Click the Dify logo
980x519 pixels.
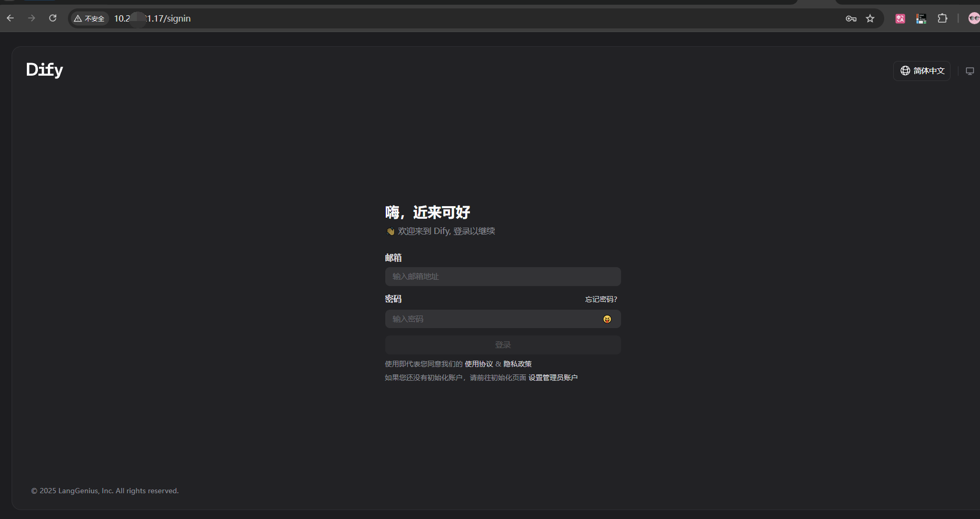coord(45,70)
